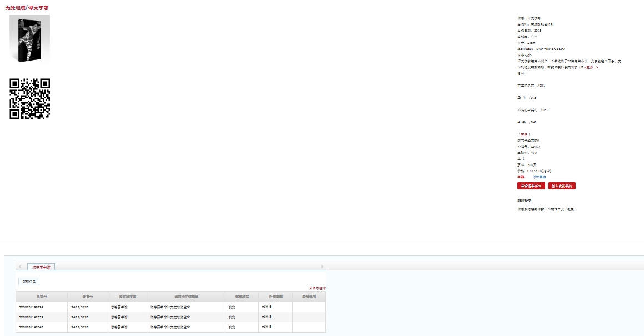Select barcode SD00101142839 in the table

[31, 317]
